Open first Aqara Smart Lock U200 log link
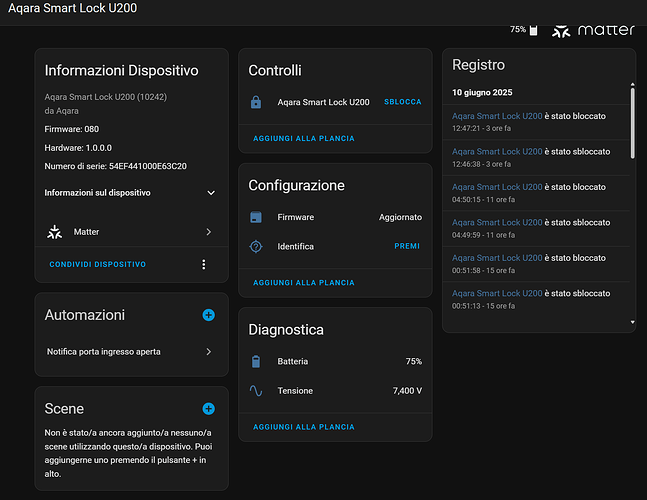 click(x=497, y=116)
